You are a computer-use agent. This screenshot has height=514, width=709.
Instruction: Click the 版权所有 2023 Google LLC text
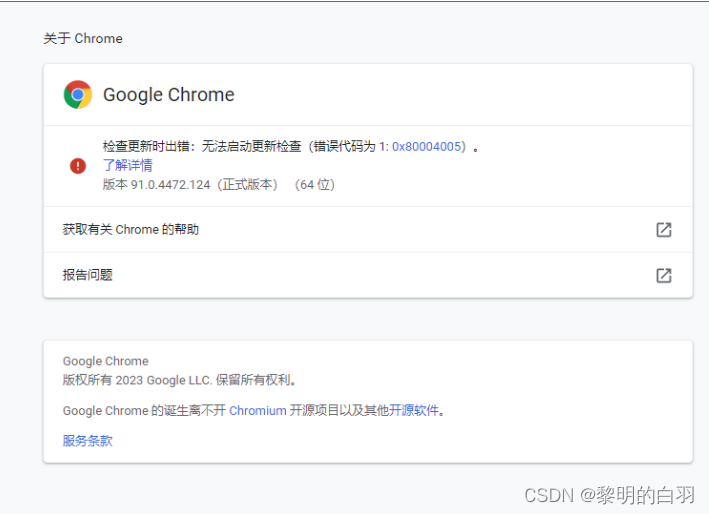coord(180,380)
